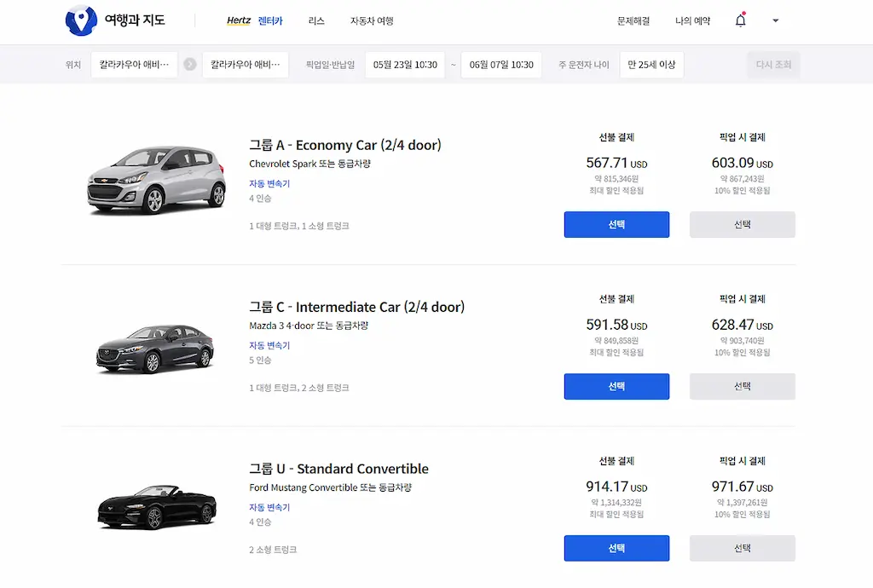Switch to the 자동차 여행 tab
The image size is (873, 588).
point(371,20)
